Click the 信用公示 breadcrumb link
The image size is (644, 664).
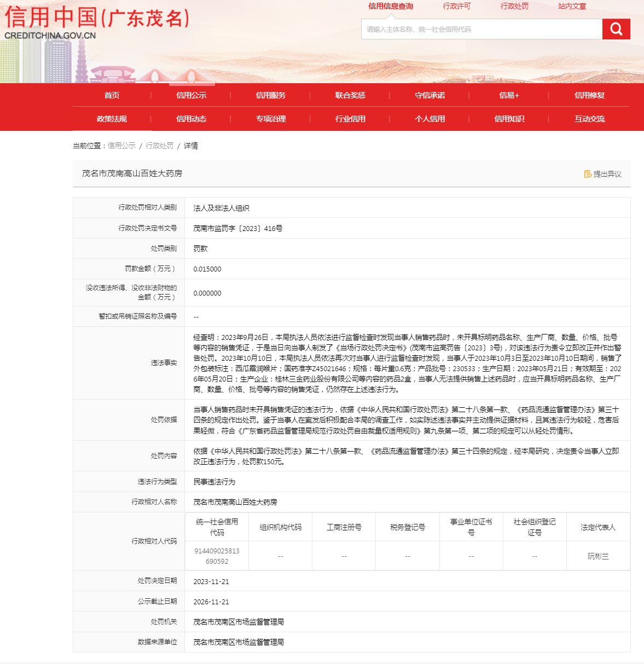coord(121,146)
